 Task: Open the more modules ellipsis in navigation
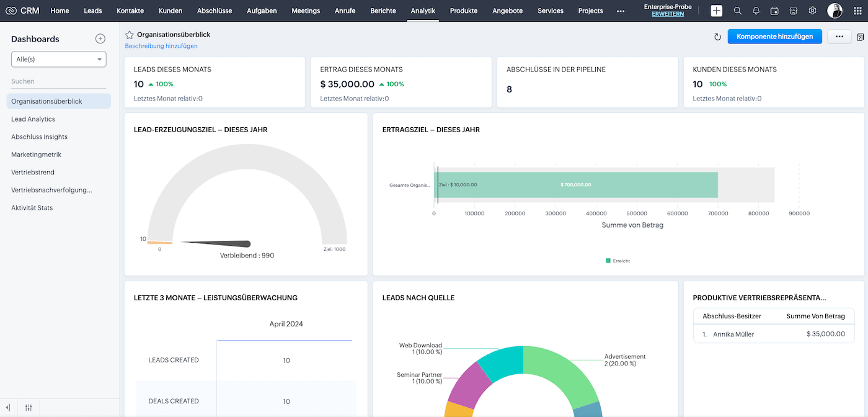tap(621, 11)
